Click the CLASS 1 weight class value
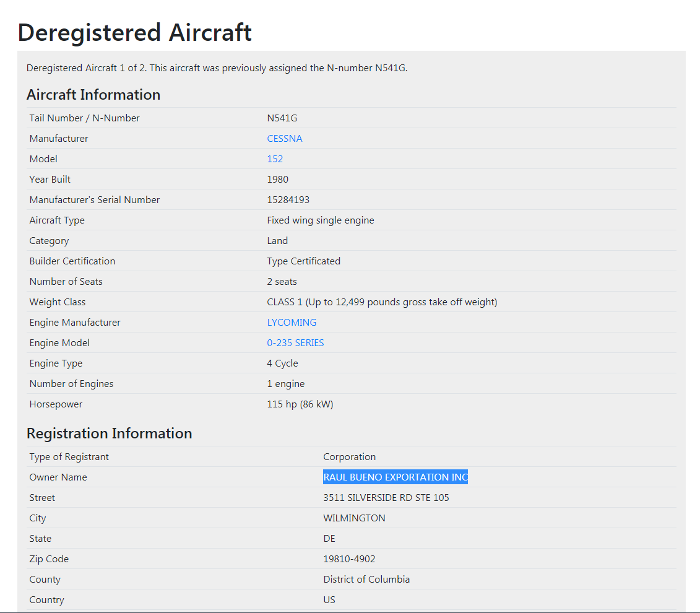700x613 pixels. (x=382, y=302)
